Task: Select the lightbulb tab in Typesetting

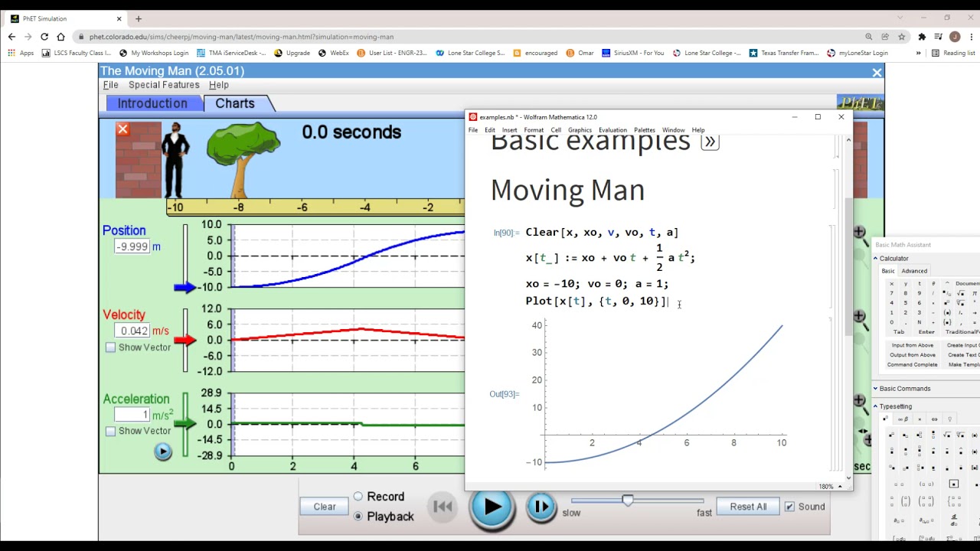Action: click(950, 419)
